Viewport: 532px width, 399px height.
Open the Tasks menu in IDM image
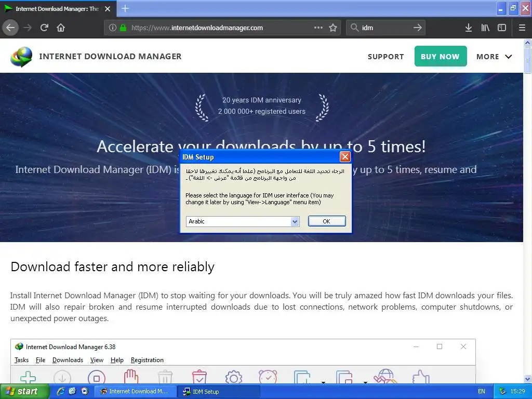pyautogui.click(x=21, y=360)
